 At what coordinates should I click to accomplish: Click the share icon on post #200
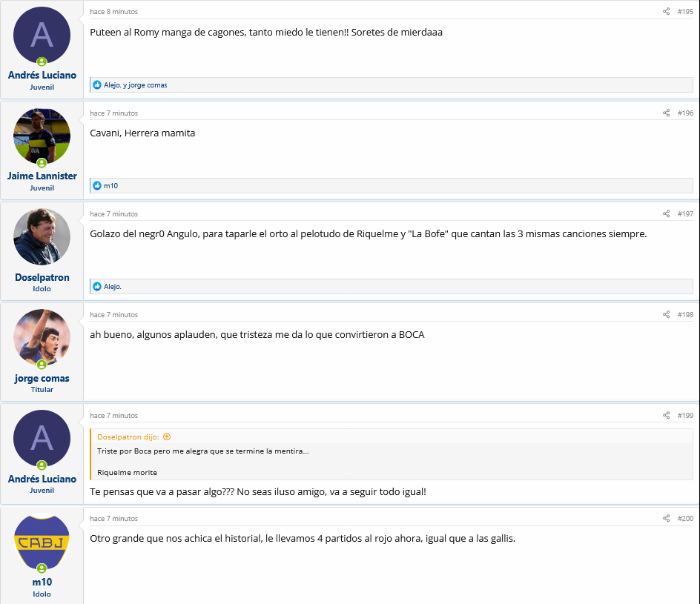coord(666,518)
